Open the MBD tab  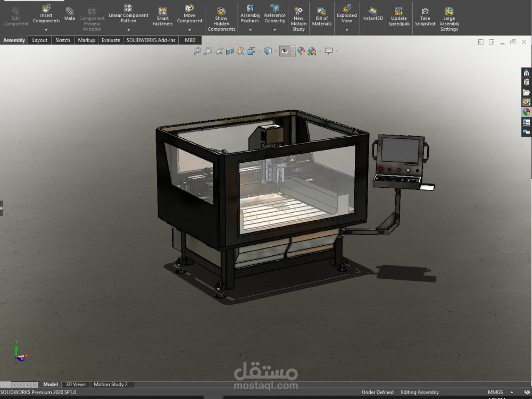click(x=190, y=40)
